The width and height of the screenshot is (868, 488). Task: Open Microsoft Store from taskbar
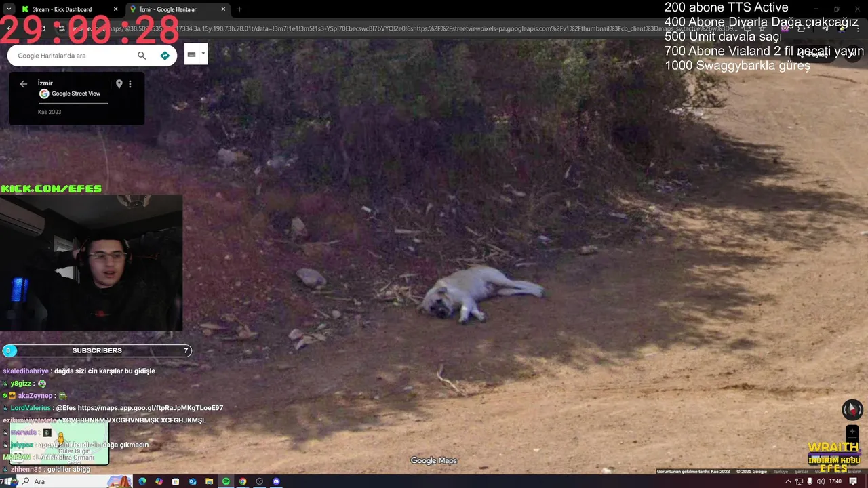[x=176, y=481]
